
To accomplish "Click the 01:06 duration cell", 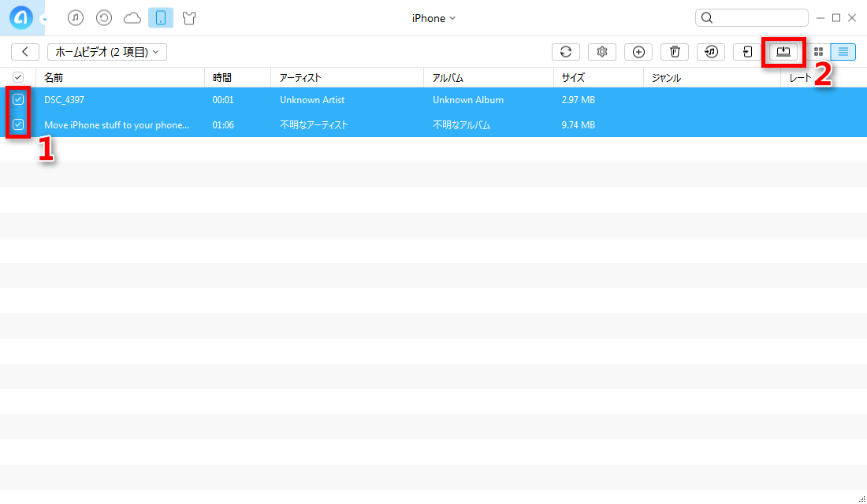I will pyautogui.click(x=223, y=125).
